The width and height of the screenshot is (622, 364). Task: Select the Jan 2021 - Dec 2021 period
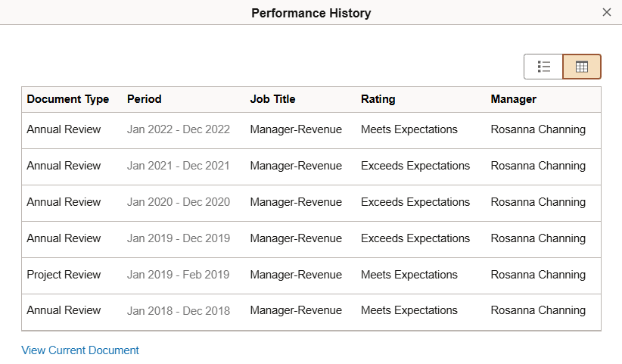179,166
